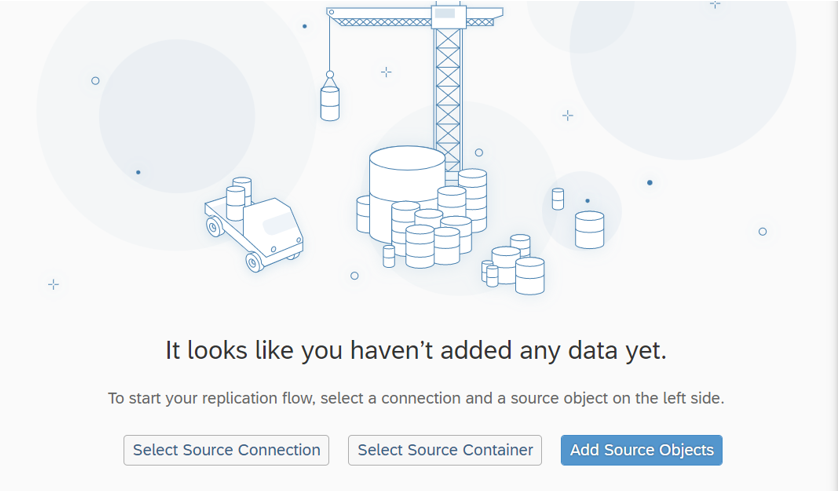
Task: Click the lone database cylinder inside right circle
Action: coord(590,230)
